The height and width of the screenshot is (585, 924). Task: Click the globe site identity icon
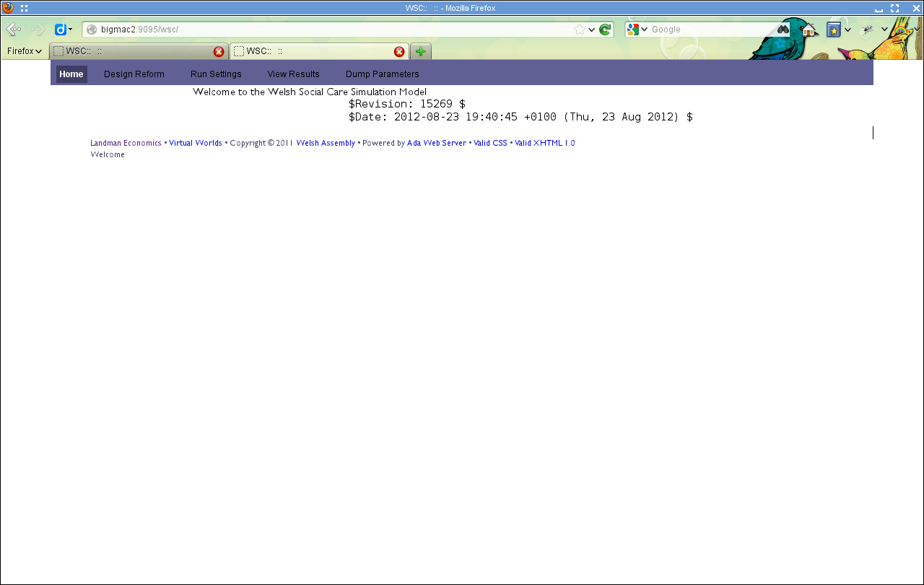click(x=92, y=30)
